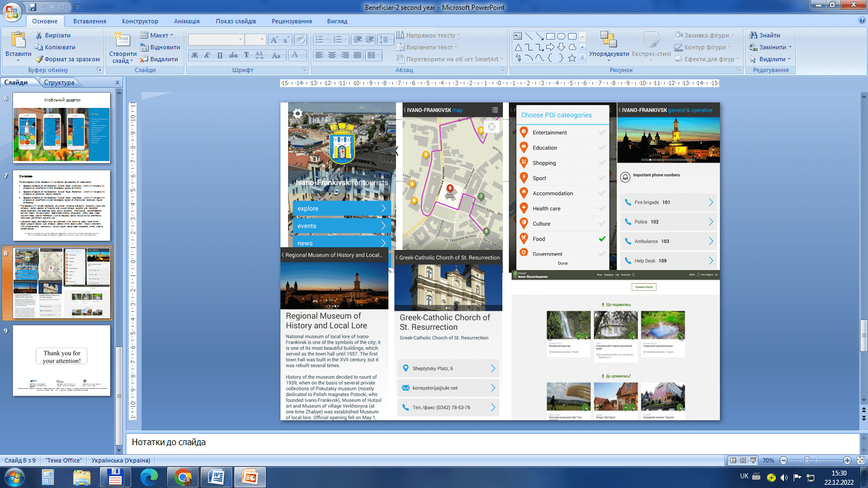Open the Макет layout dropdown
Viewport: 868px width, 488px height.
[x=158, y=35]
